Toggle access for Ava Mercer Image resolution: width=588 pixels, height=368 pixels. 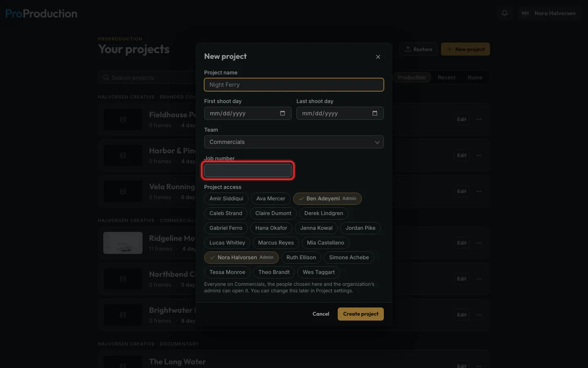(x=271, y=199)
